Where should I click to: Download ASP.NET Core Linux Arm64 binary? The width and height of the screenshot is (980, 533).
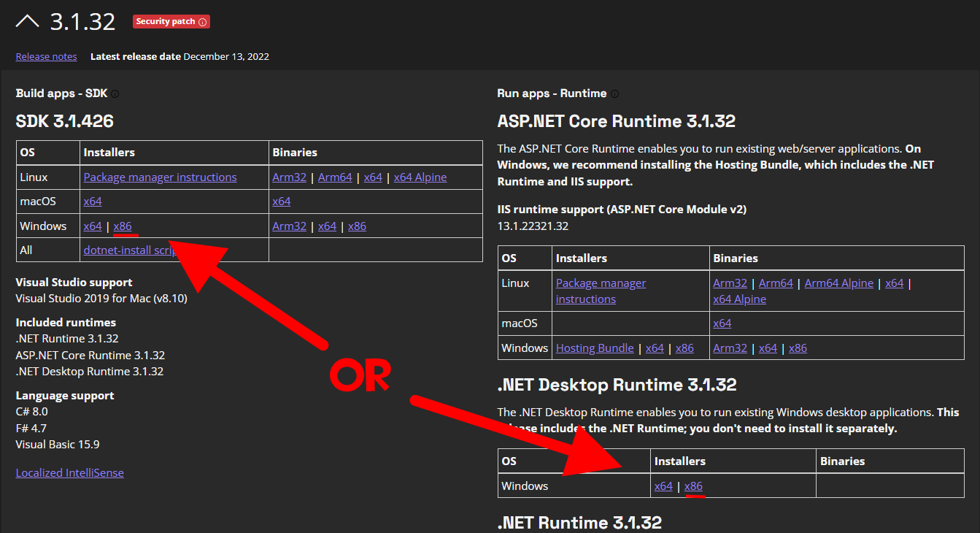pos(776,283)
